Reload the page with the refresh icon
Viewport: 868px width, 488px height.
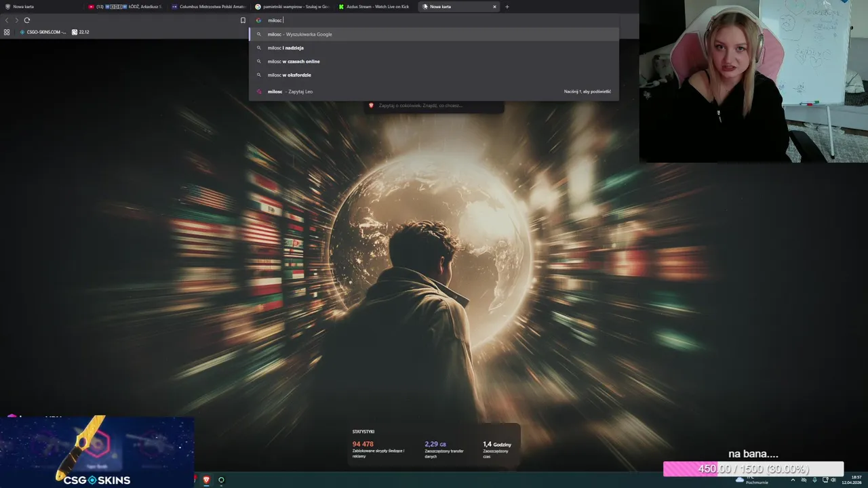pyautogui.click(x=27, y=20)
